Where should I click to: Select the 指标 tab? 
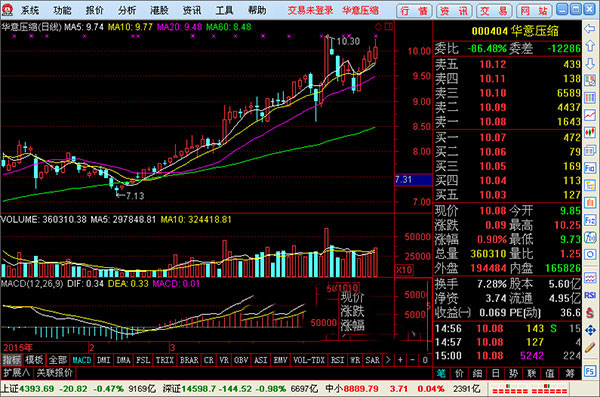point(11,360)
